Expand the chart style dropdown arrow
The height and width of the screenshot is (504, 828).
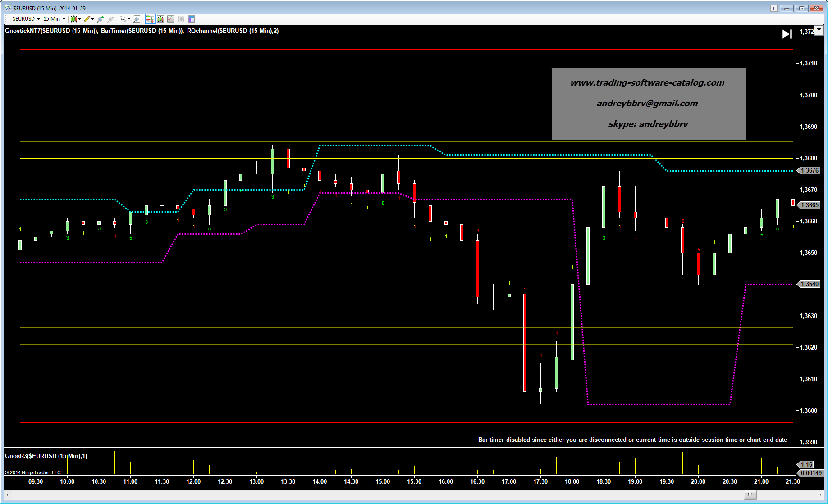click(x=80, y=19)
